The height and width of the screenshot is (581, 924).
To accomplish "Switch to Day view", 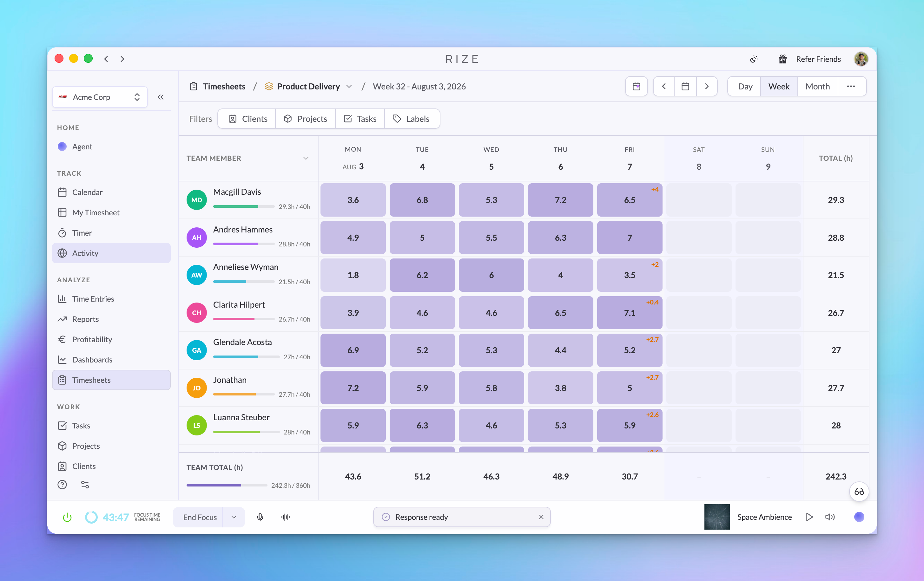I will 745,86.
